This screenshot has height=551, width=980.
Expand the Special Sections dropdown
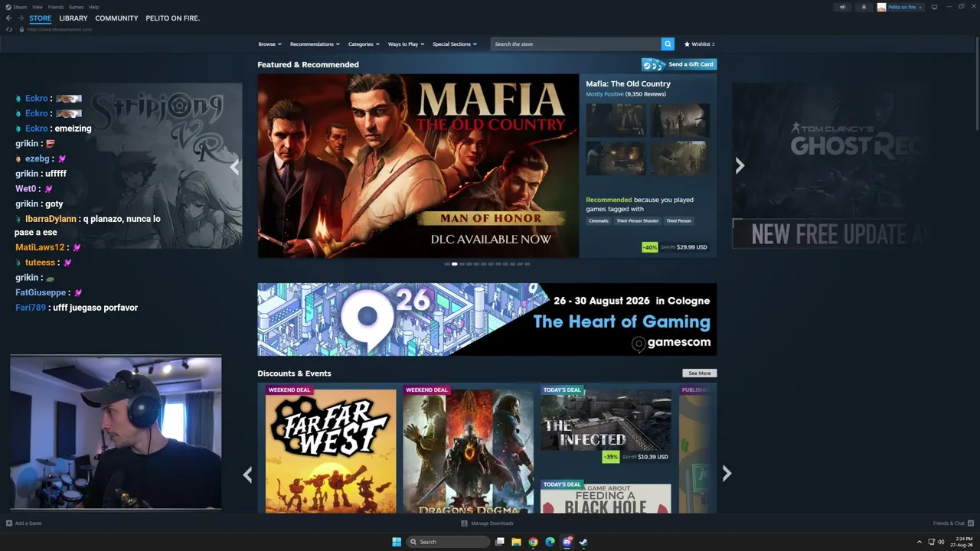pos(455,44)
